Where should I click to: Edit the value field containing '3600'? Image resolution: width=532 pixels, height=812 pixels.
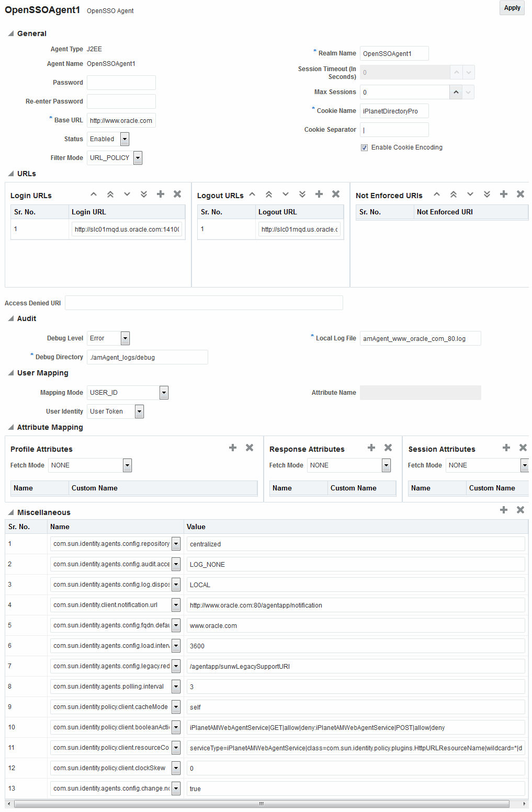click(x=356, y=646)
